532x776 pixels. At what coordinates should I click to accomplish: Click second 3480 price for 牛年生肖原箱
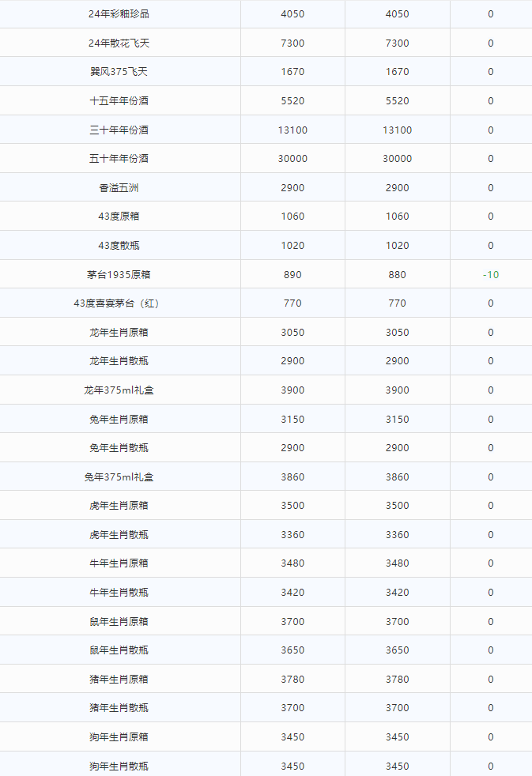pos(398,563)
